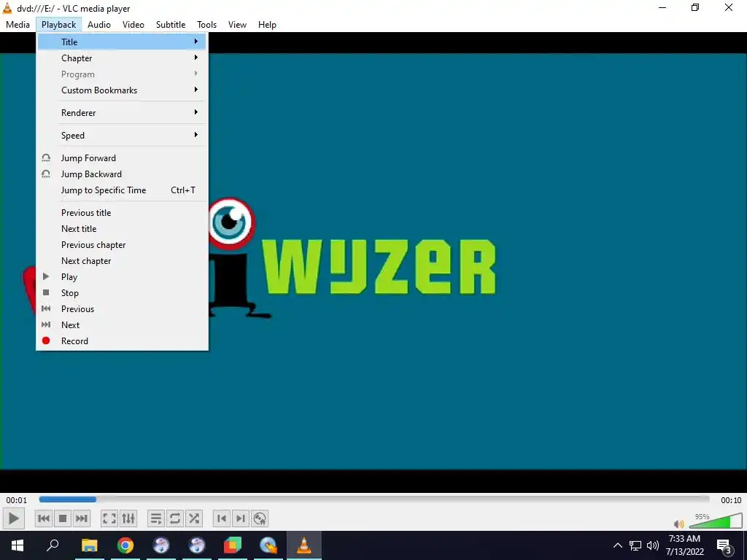
Task: Open the Help menu
Action: point(267,25)
